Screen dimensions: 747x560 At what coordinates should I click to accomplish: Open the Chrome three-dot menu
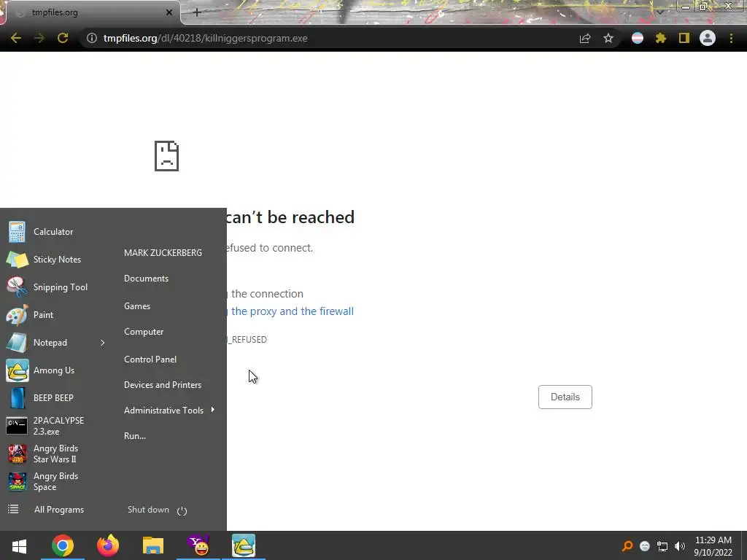731,38
